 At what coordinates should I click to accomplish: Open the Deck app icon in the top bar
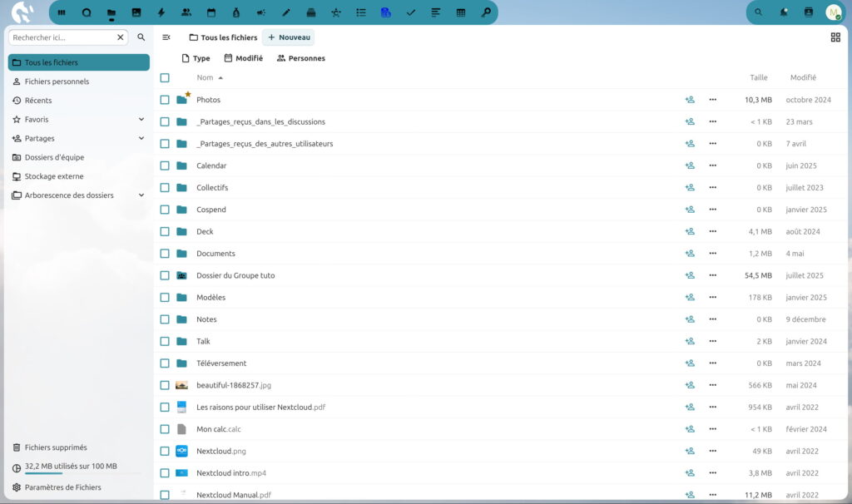point(311,12)
